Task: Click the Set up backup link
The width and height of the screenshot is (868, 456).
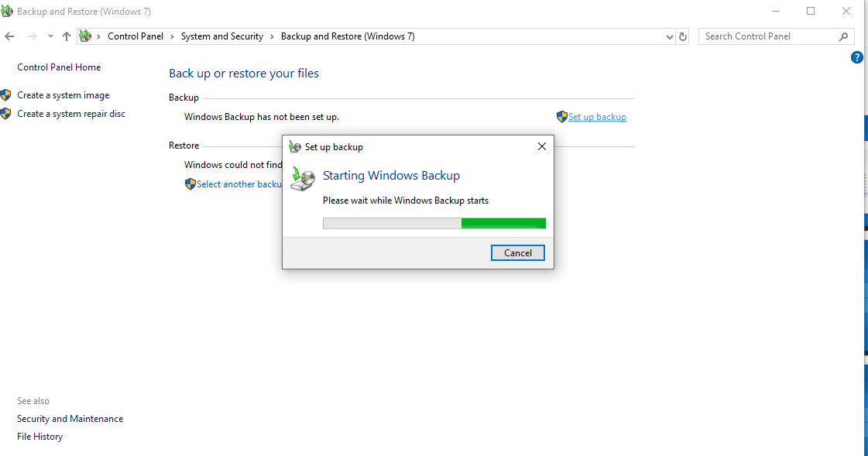Action: pyautogui.click(x=597, y=117)
